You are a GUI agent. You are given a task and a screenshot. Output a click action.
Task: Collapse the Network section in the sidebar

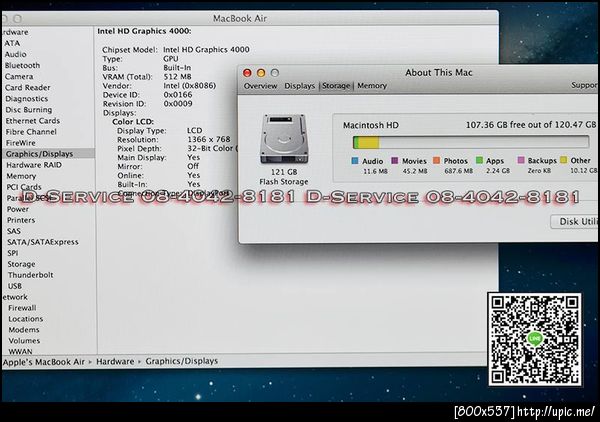tap(14, 297)
